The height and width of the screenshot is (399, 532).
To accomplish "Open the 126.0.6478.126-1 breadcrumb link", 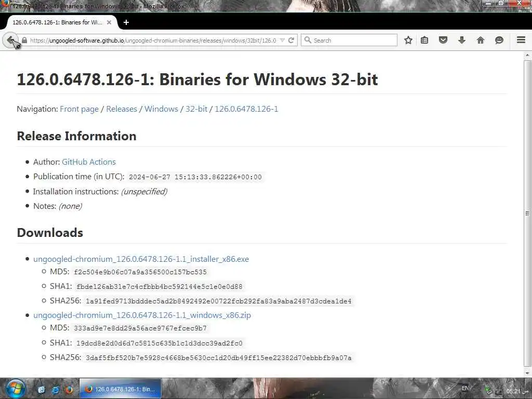I will pos(246,109).
